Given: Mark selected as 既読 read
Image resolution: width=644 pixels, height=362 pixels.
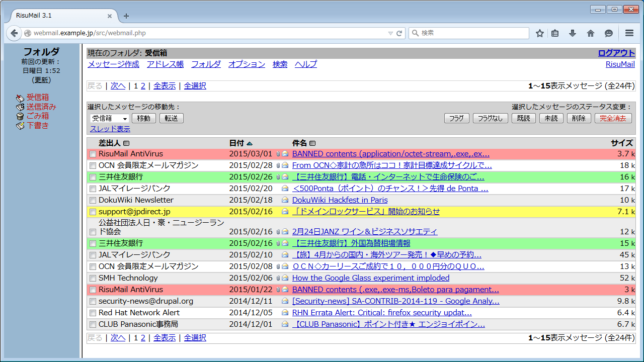Looking at the screenshot, I should pyautogui.click(x=524, y=118).
